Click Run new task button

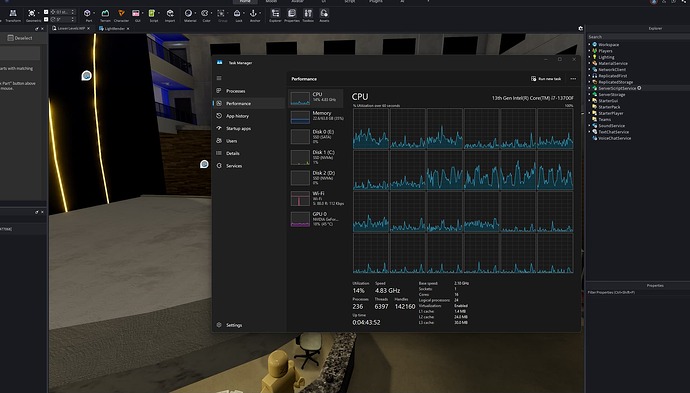click(546, 79)
